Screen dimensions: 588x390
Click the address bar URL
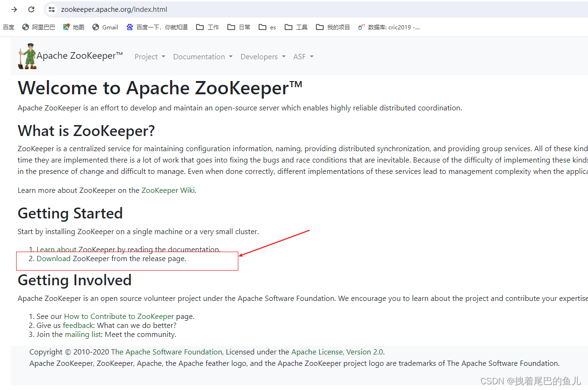coord(114,9)
